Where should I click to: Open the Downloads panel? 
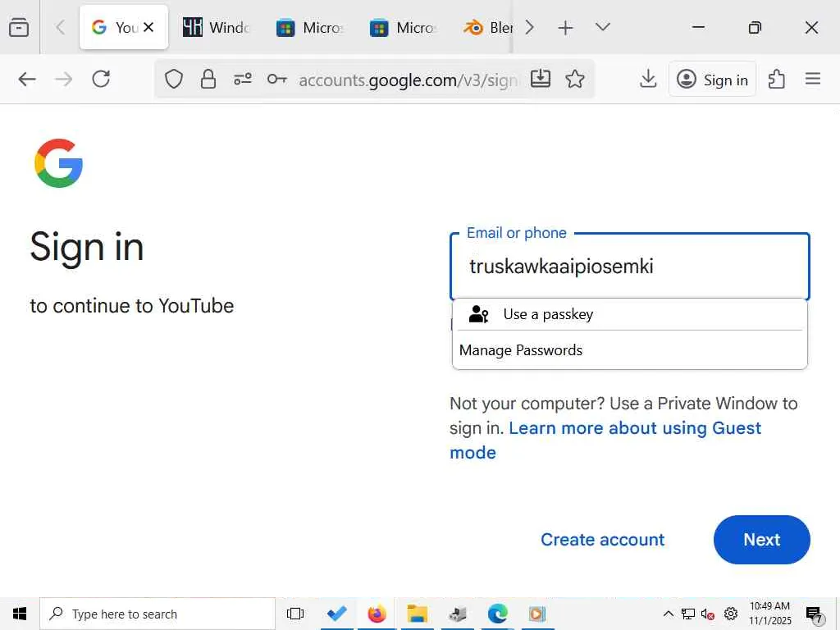[x=648, y=79]
